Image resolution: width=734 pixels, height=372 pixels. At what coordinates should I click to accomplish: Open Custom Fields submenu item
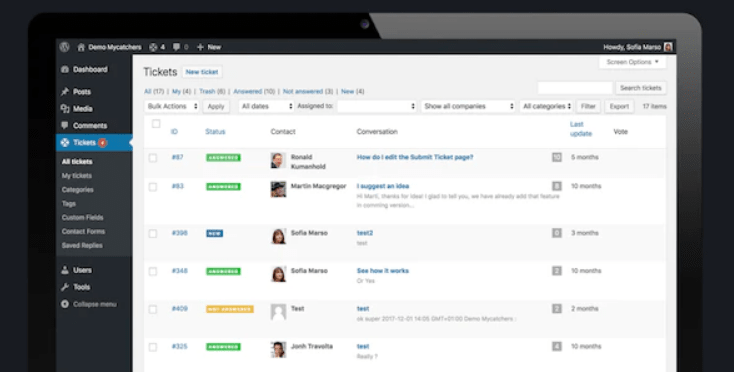[82, 218]
